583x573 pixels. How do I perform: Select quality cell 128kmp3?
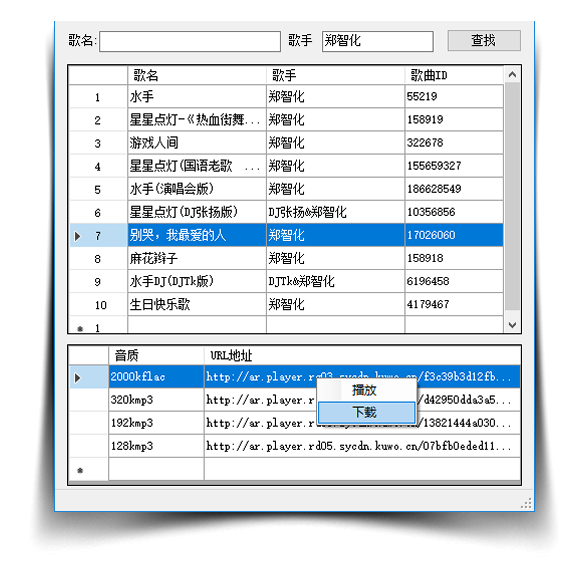[x=156, y=446]
